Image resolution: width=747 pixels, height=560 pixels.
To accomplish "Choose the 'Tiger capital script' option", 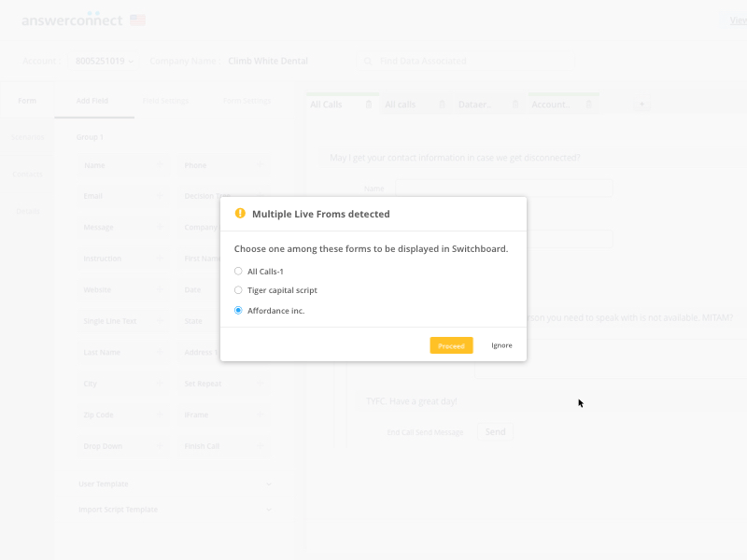I will click(x=238, y=290).
